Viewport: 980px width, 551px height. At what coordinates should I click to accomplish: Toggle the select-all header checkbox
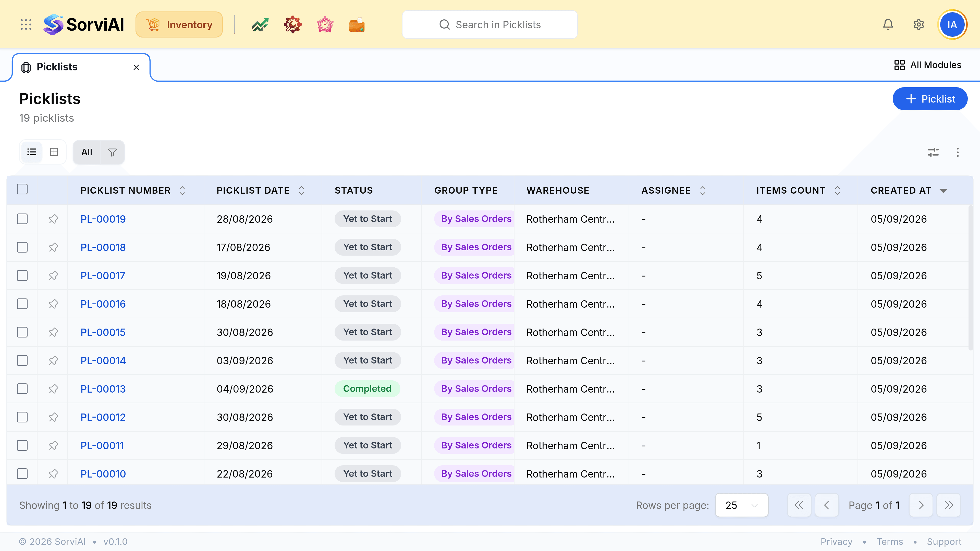coord(22,189)
